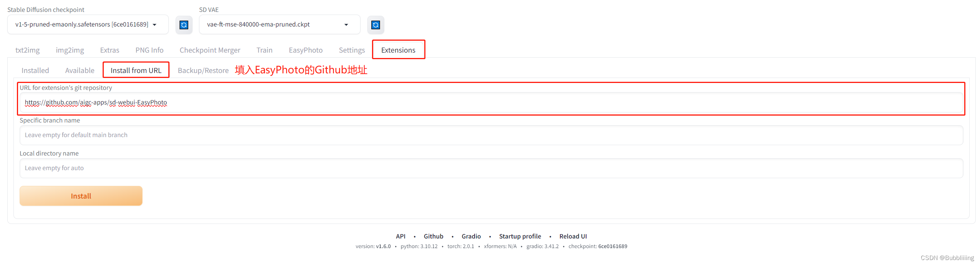Click the orange Install button
This screenshot has height=265, width=980.
(x=81, y=196)
